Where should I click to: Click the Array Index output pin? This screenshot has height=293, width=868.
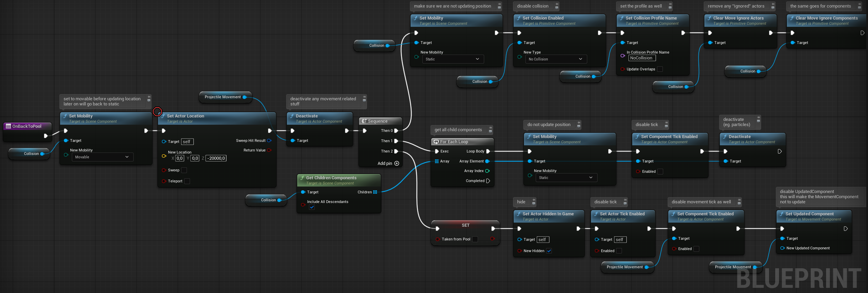point(487,171)
